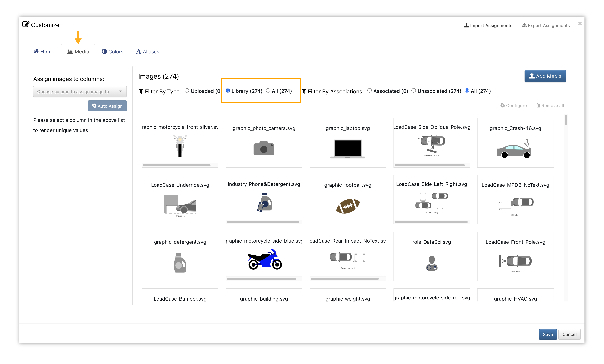Select the blue motorcycle side image
This screenshot has width=604, height=364.
(265, 259)
